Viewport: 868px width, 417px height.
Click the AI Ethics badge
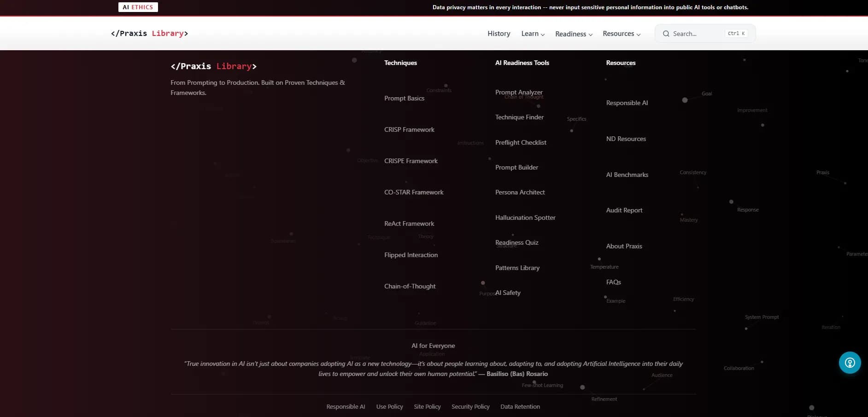point(138,7)
